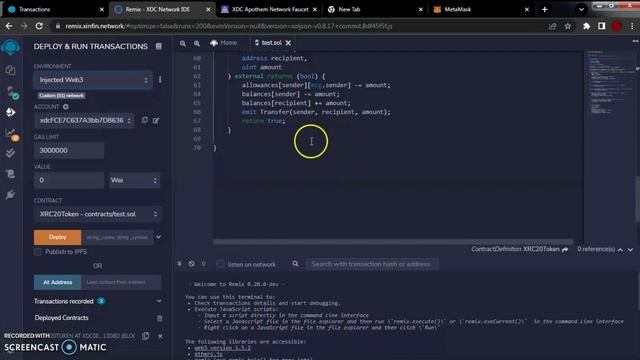Open a new browser tab

click(x=544, y=9)
